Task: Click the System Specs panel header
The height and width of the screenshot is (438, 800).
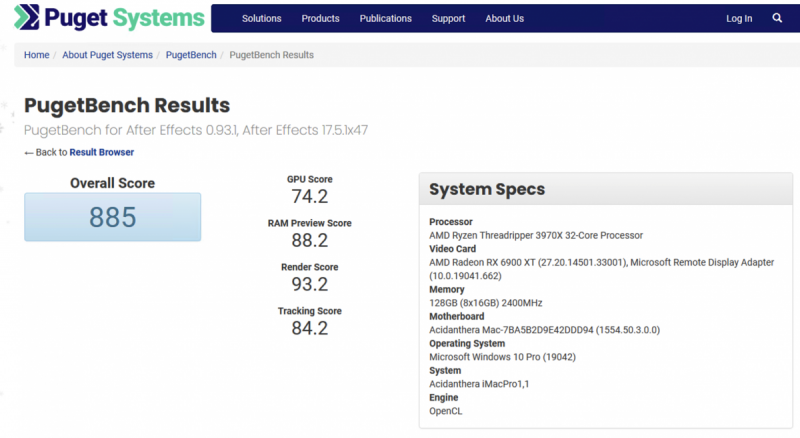Action: pos(606,189)
